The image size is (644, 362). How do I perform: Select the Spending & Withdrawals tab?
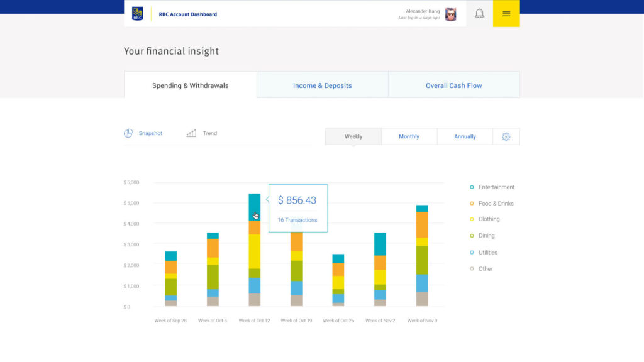tap(190, 85)
